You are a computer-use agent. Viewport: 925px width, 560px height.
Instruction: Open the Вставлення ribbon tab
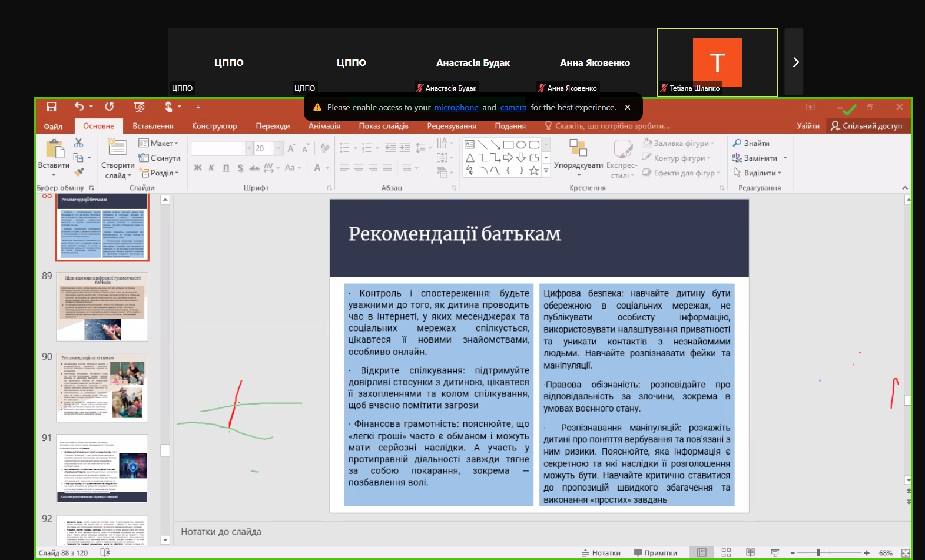pyautogui.click(x=152, y=126)
